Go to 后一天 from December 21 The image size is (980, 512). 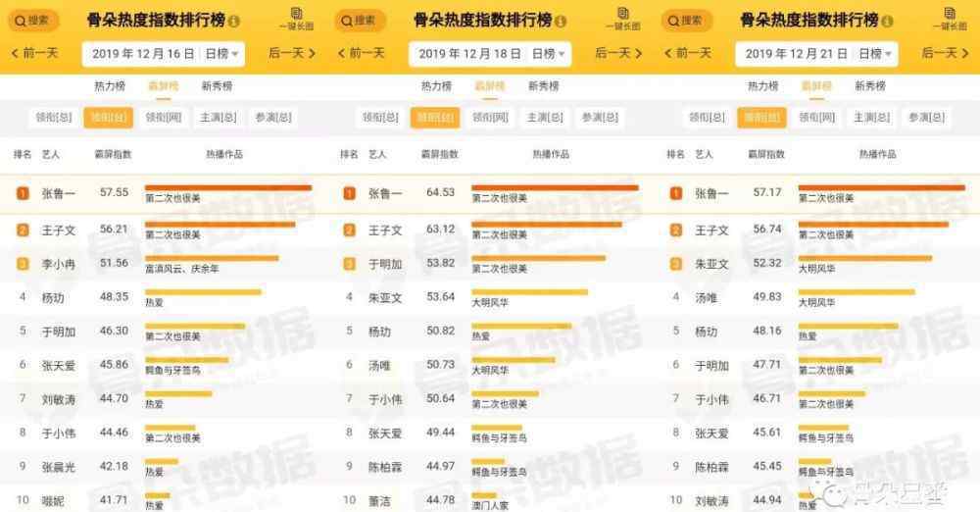tap(946, 53)
